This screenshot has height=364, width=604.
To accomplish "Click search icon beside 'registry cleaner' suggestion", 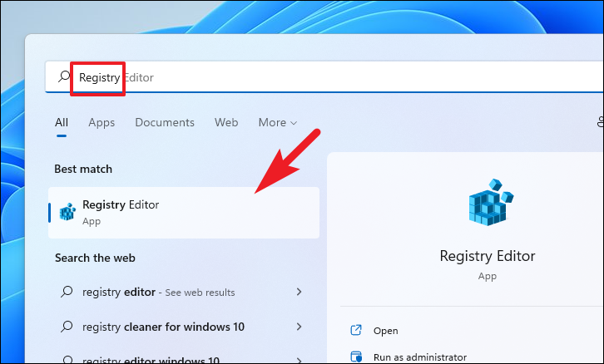I will click(x=67, y=327).
